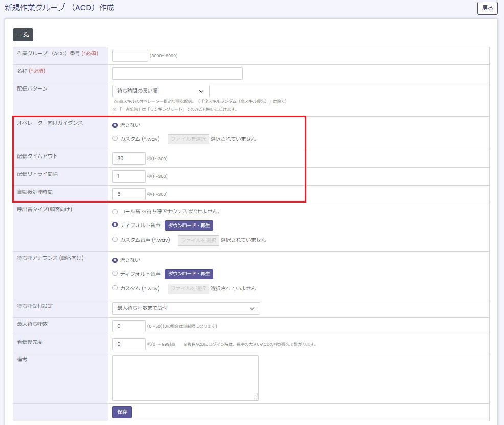Click the 配信タイムアウト seconds field
The image size is (504, 425).
tap(129, 159)
